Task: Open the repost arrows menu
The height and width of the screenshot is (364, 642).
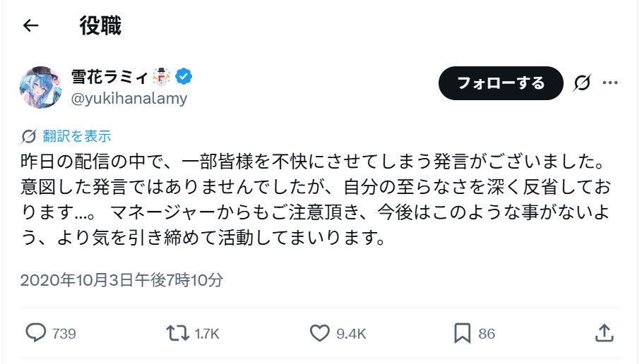Action: [177, 333]
